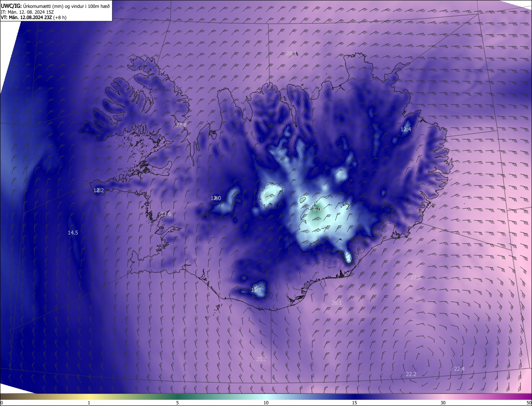Click the 14.5 value west of Iceland

[73, 233]
